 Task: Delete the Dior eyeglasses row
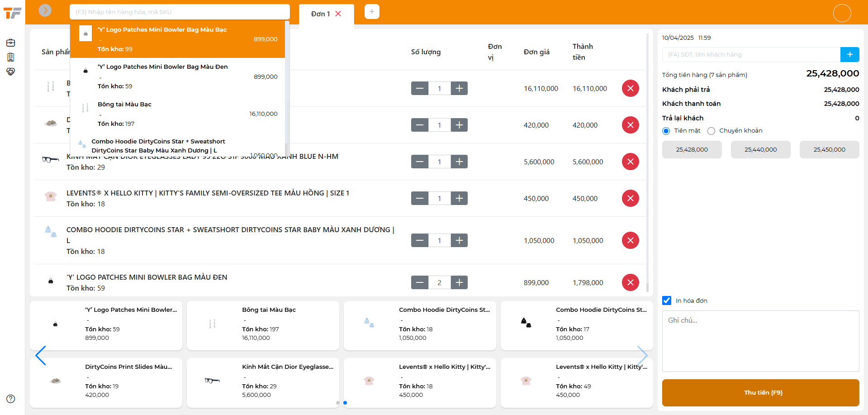[x=631, y=162]
